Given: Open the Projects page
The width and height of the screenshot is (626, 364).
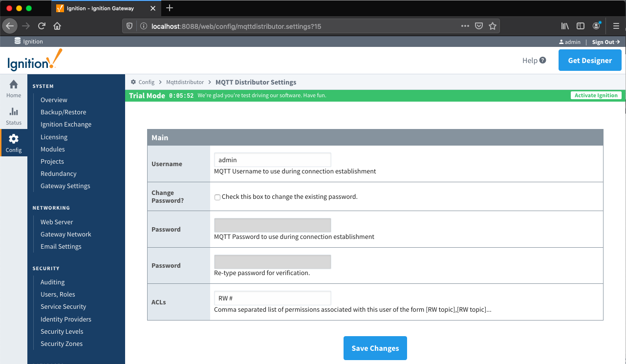Looking at the screenshot, I should (x=52, y=161).
